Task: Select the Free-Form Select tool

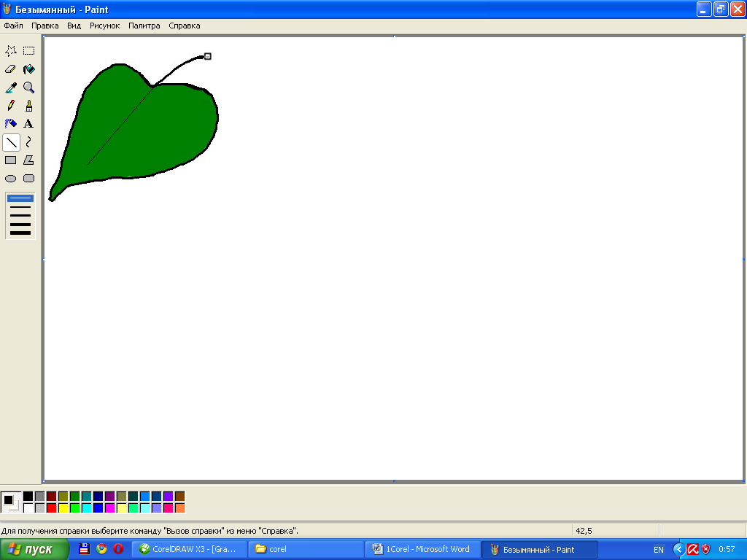Action: 11,50
